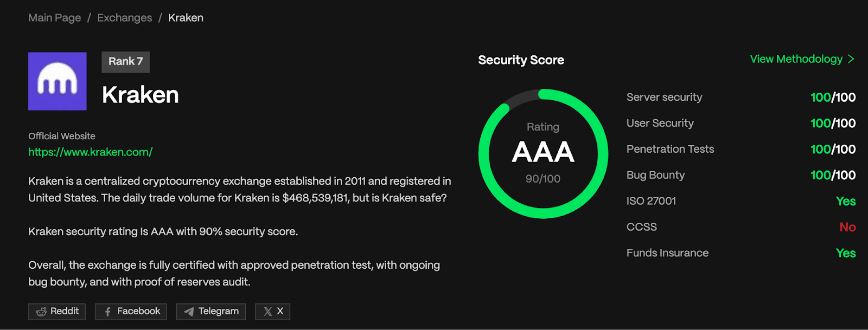Click the Official Website label
This screenshot has height=330, width=868.
[62, 136]
